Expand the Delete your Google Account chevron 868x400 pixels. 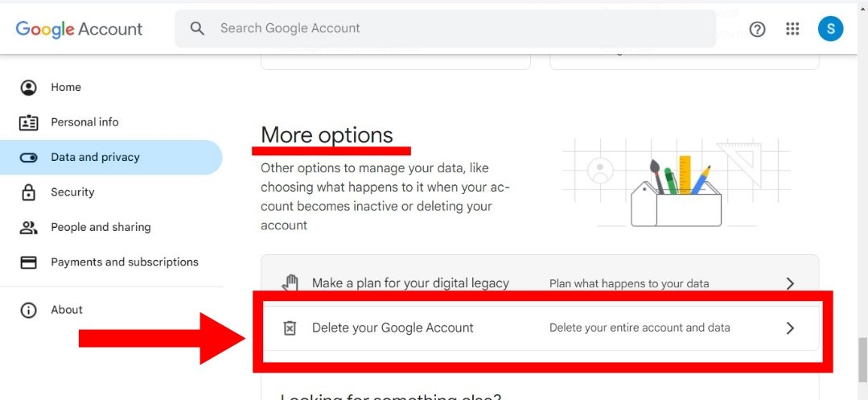(x=791, y=328)
